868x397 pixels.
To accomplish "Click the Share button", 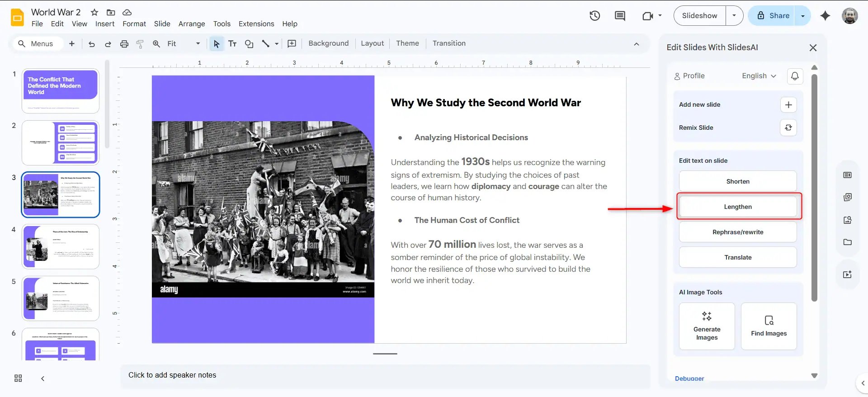I will 772,16.
